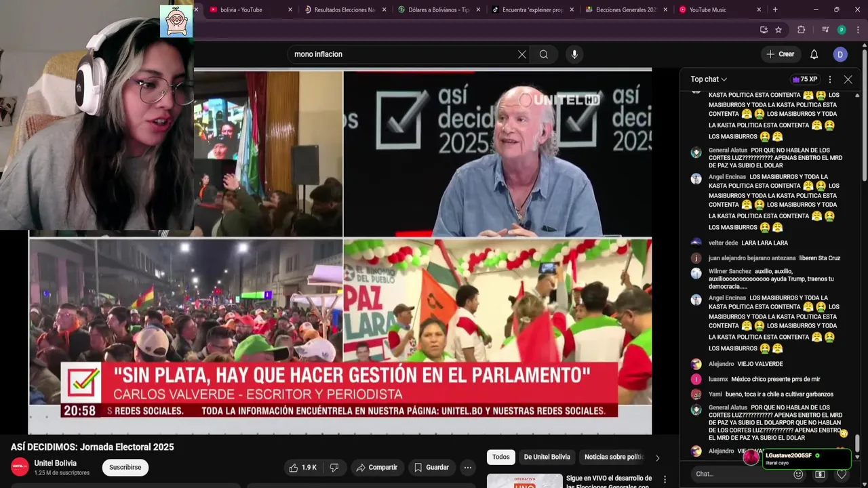Like the video with 1.9 K likes
The image size is (868, 488).
click(x=302, y=468)
